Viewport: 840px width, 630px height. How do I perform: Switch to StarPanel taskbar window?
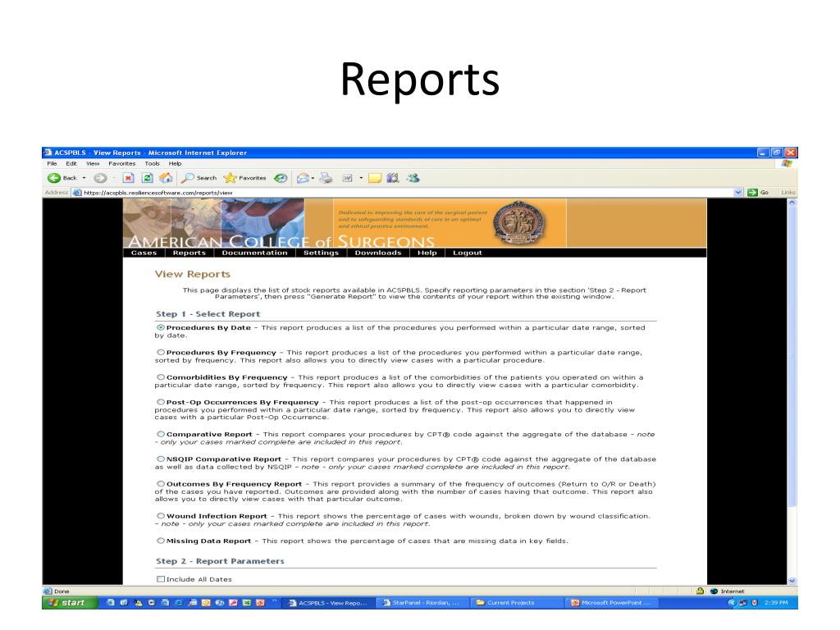(x=422, y=603)
